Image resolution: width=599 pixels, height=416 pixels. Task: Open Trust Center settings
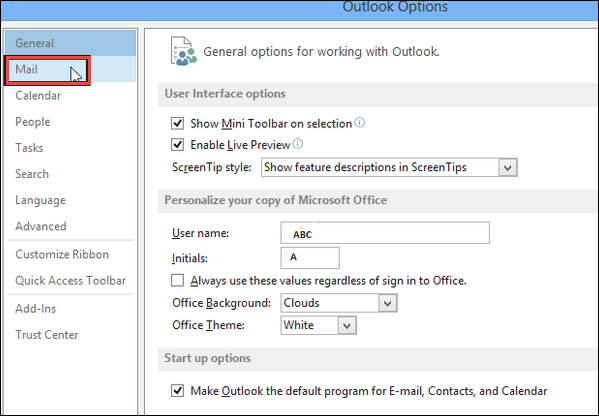pos(47,335)
